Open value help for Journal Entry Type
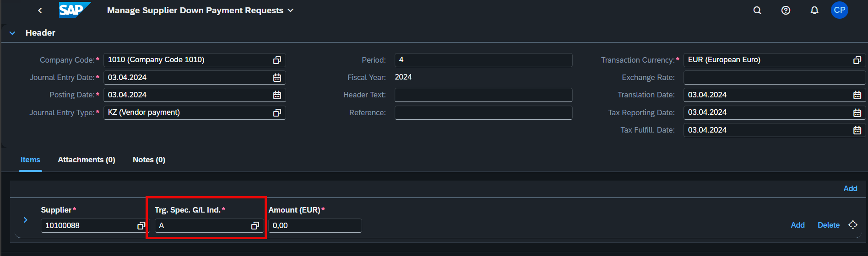The width and height of the screenshot is (868, 256). click(x=277, y=112)
